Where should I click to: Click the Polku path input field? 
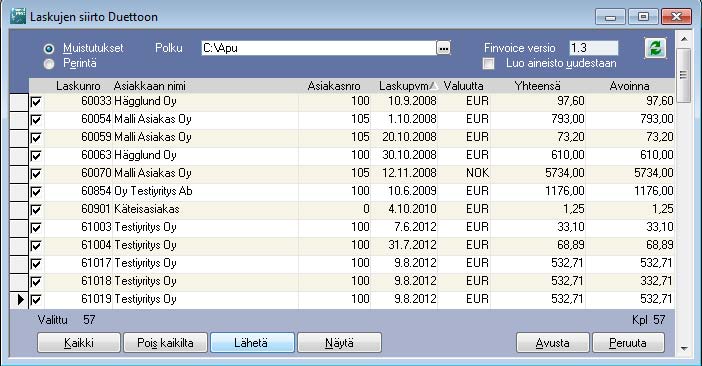(319, 48)
